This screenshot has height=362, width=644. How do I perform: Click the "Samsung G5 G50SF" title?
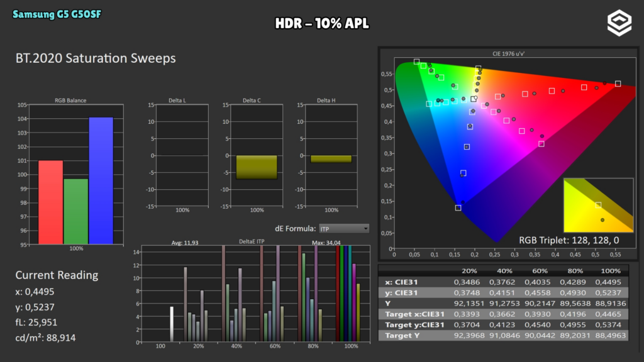pyautogui.click(x=57, y=14)
